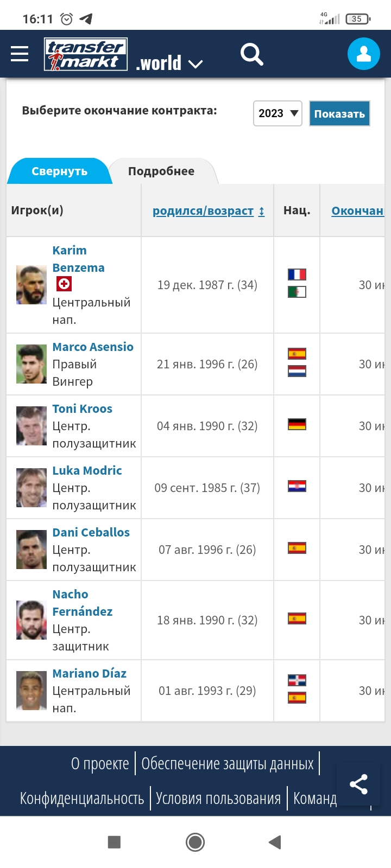Tap the German flag in Kroos row
Image resolution: width=391 pixels, height=868 pixels.
click(297, 424)
